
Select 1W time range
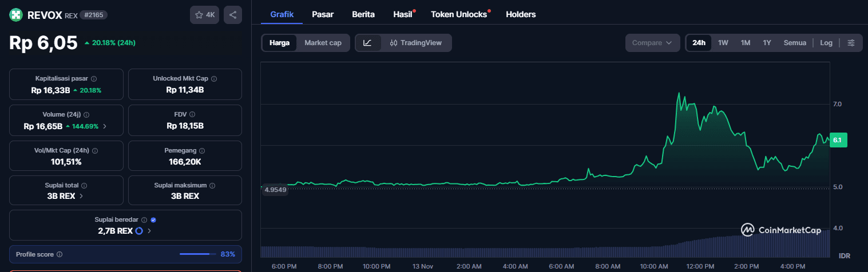723,43
